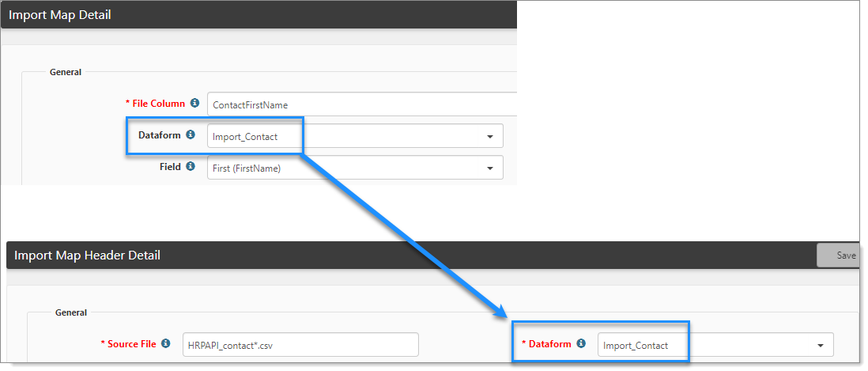This screenshot has height=371, width=868.
Task: Click info icon beside Dataform in Import Map Detail
Action: coord(191,135)
